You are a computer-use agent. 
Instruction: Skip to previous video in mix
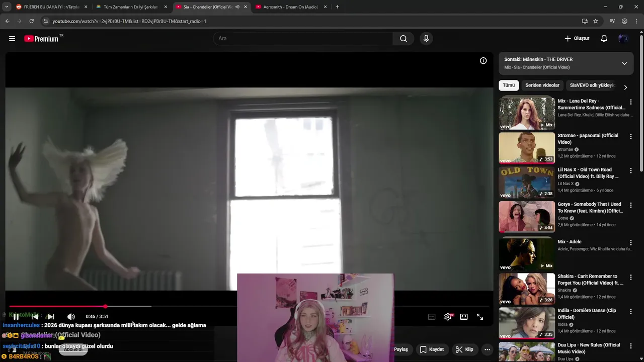tap(35, 317)
